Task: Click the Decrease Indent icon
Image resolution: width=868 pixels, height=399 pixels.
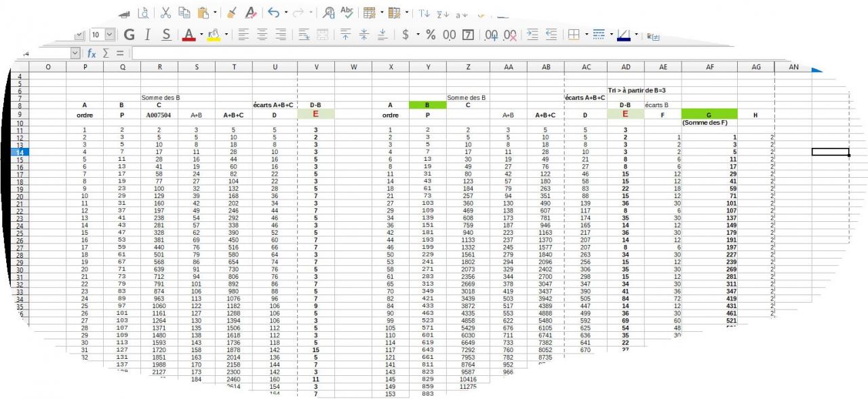Action: (551, 34)
